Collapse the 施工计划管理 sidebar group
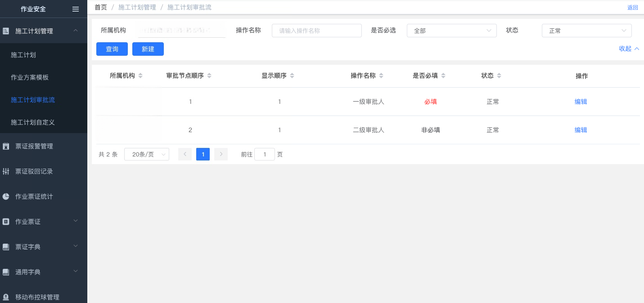This screenshot has height=303, width=644. pyautogui.click(x=76, y=31)
